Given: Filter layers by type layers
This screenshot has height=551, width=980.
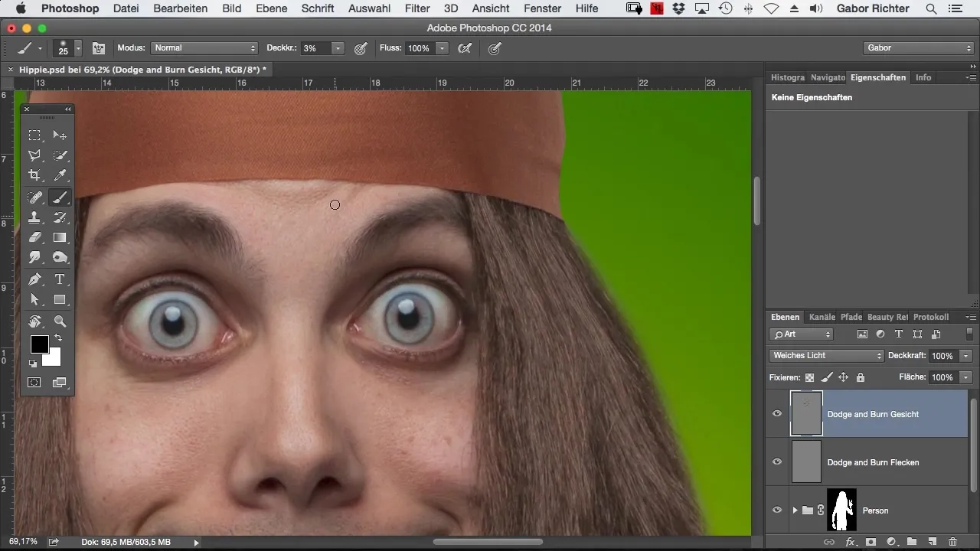Looking at the screenshot, I should coord(899,334).
